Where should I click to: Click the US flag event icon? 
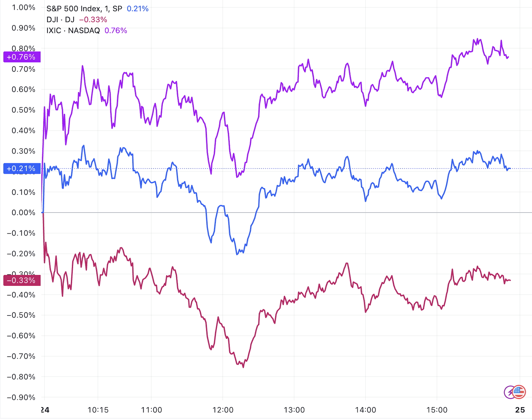pos(519,392)
